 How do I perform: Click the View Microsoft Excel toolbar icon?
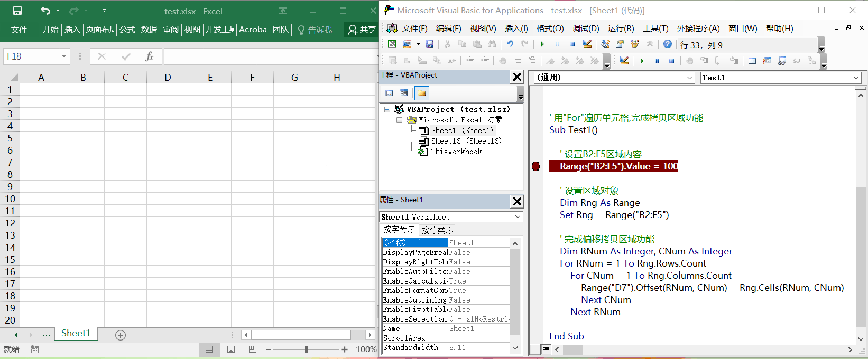tap(392, 44)
